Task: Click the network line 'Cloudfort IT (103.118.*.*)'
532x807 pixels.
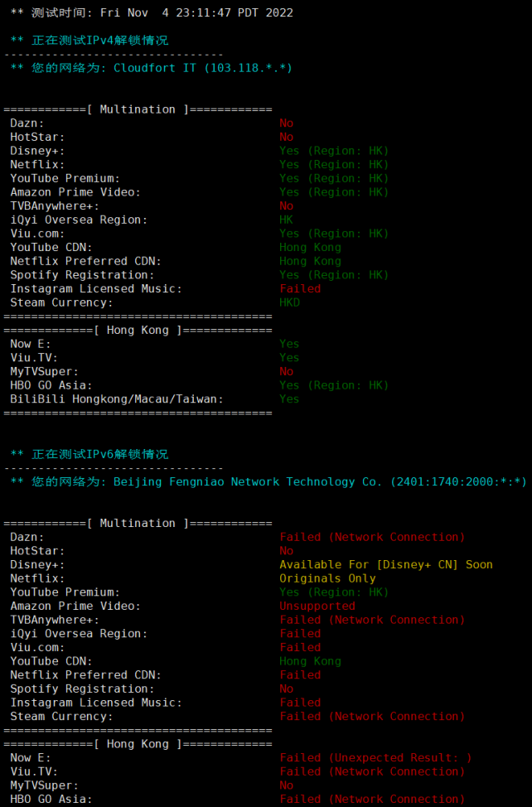Action: coord(203,68)
